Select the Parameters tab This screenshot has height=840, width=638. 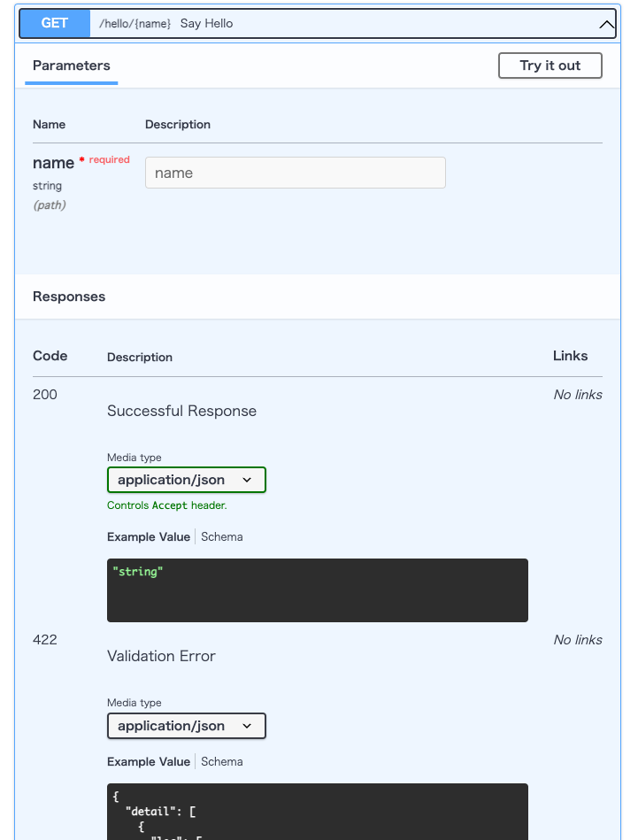[72, 66]
